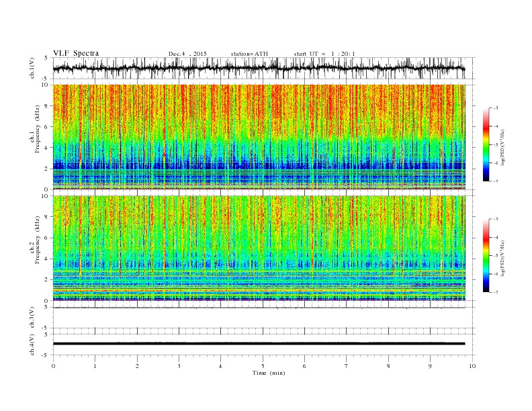Click the "1" minute tick label
This screenshot has width=532, height=411.
coord(95,366)
